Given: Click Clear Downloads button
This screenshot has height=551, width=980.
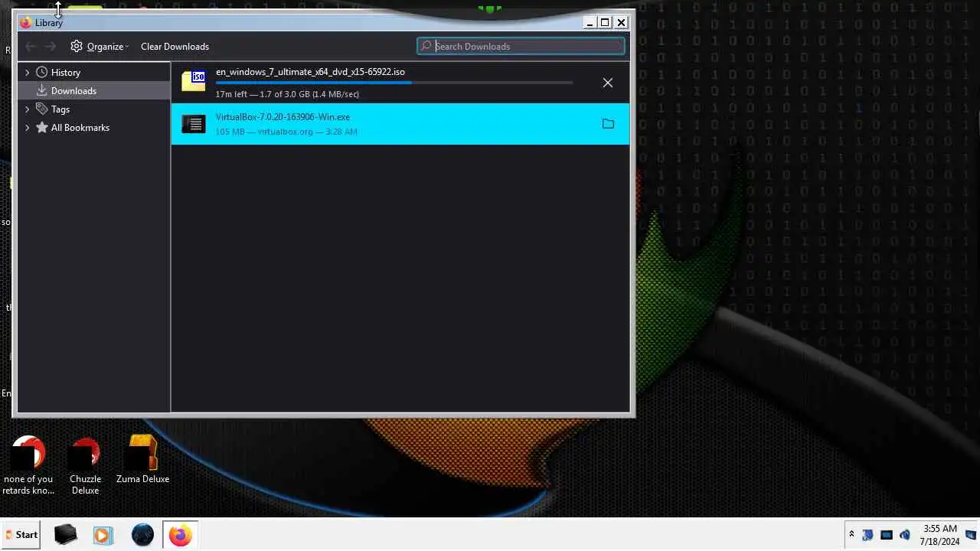Looking at the screenshot, I should pyautogui.click(x=175, y=47).
